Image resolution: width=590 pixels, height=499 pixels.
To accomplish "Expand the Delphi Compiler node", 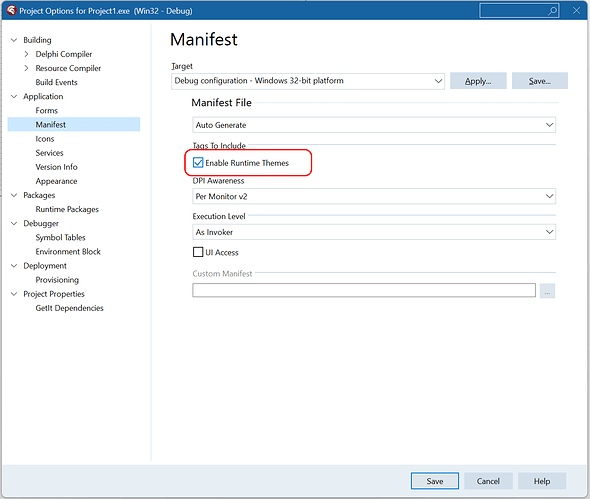I will click(26, 54).
